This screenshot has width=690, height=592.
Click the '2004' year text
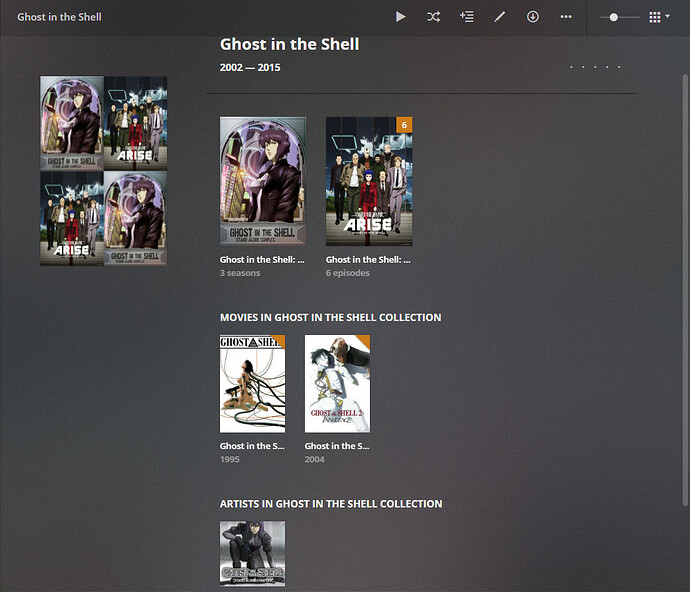315,459
